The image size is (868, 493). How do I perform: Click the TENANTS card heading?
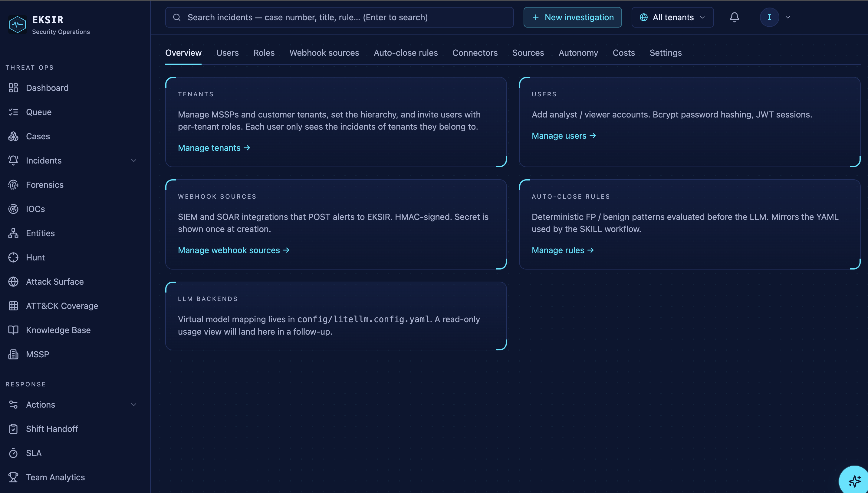pos(196,94)
